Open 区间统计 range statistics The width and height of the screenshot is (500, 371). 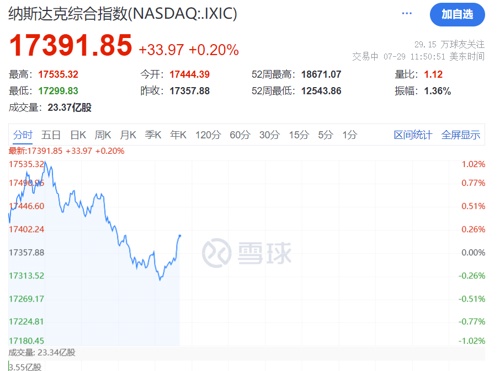pyautogui.click(x=413, y=135)
